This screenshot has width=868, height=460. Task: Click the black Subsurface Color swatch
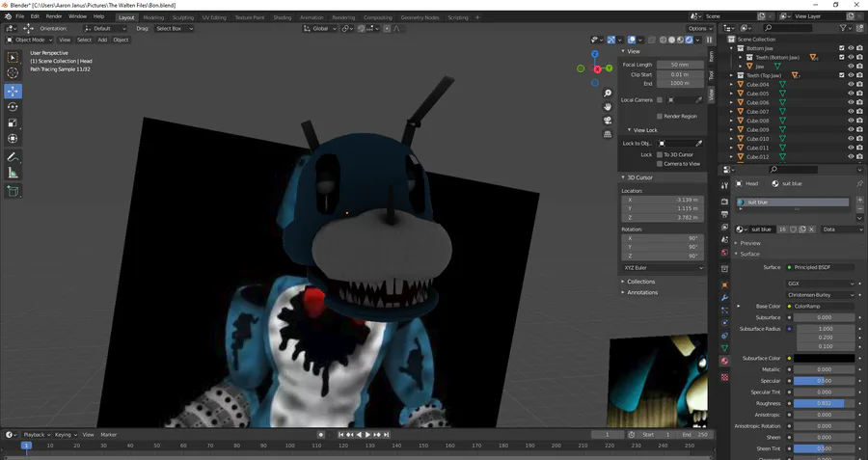825,358
